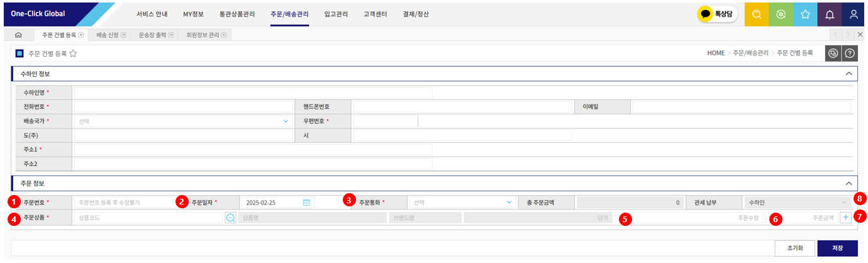Go to the home tab icon
Screen dimensions: 868x263
point(18,35)
